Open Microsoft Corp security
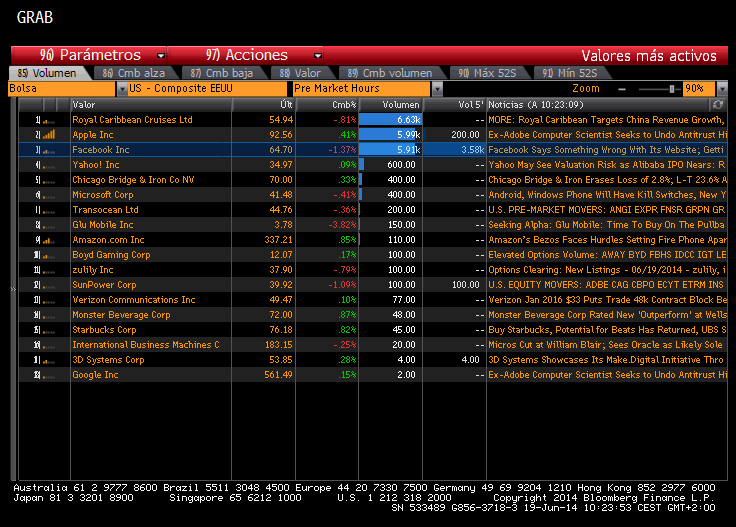This screenshot has height=527, width=736. coord(103,195)
